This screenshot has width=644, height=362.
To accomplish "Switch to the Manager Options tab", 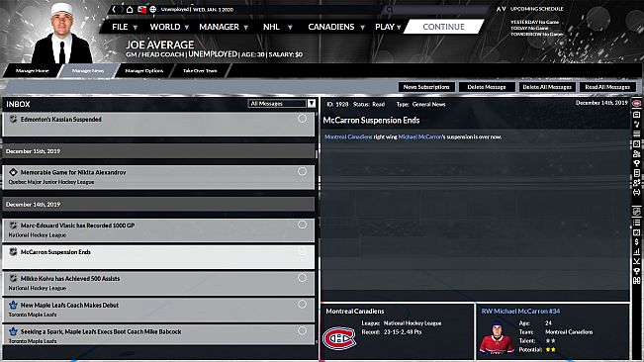I will pyautogui.click(x=144, y=70).
